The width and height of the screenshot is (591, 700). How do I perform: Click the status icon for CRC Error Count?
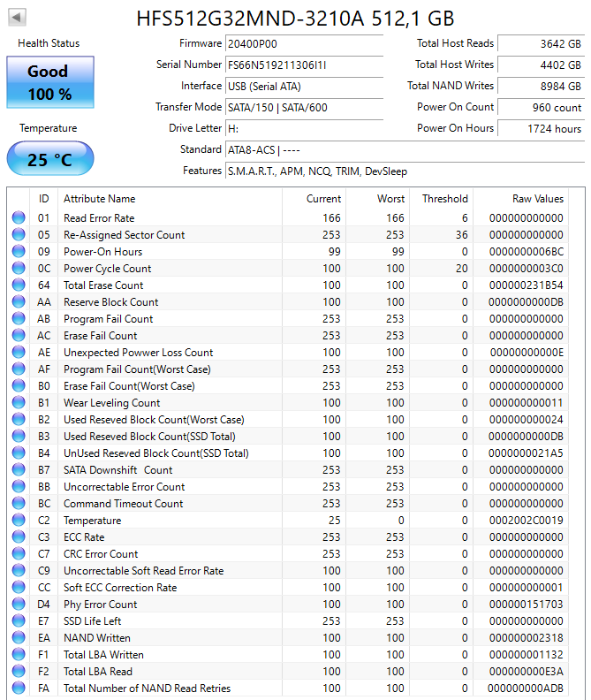(18, 554)
